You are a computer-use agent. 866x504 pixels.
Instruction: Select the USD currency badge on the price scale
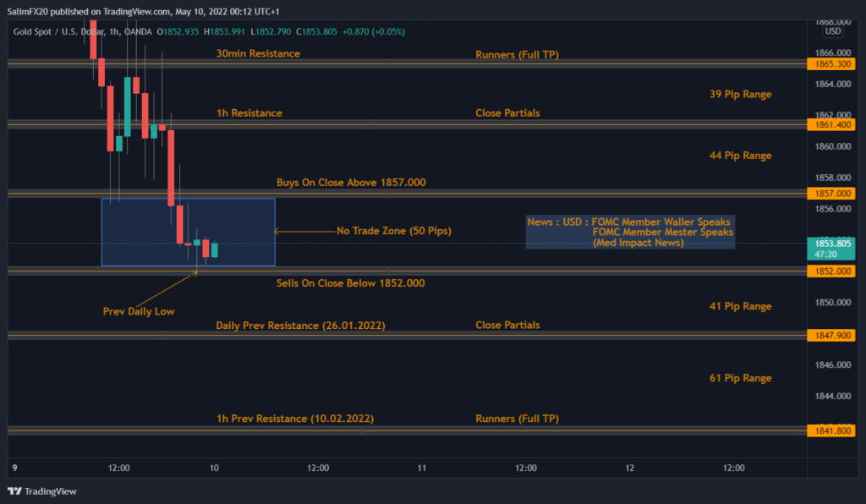tap(832, 30)
